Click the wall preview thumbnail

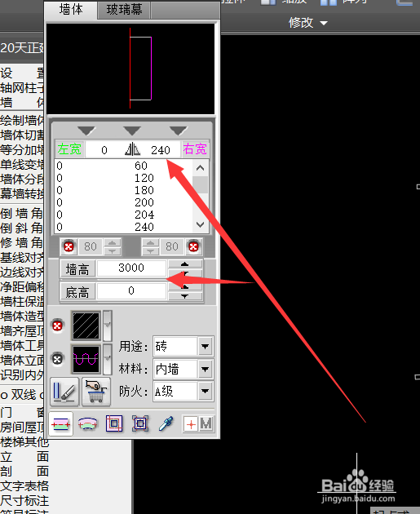point(130,69)
